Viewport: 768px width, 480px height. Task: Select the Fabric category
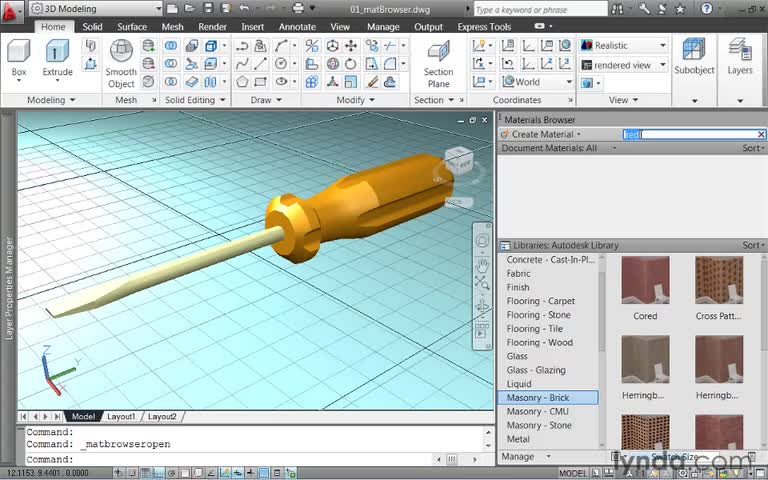tap(518, 273)
